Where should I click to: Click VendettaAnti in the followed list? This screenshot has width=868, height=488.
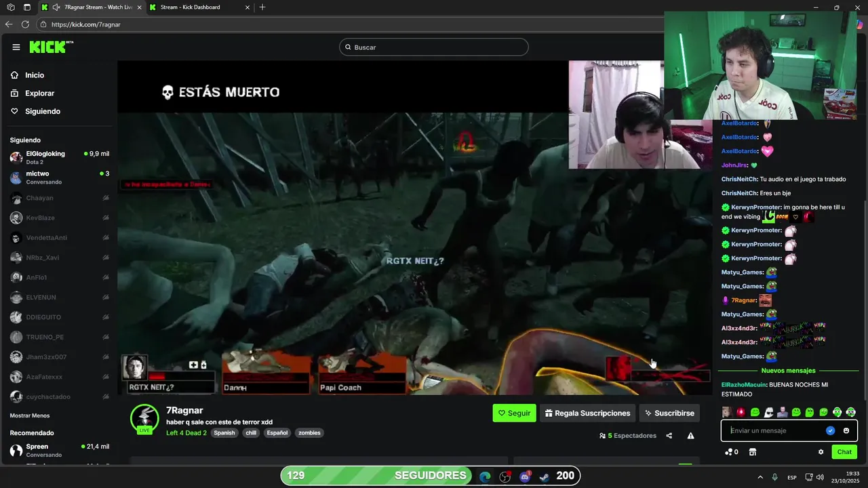[60, 238]
